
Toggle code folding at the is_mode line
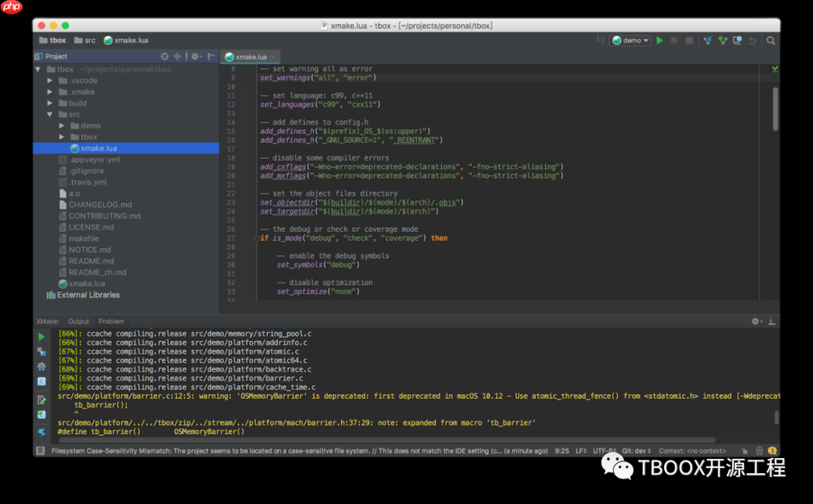click(256, 238)
